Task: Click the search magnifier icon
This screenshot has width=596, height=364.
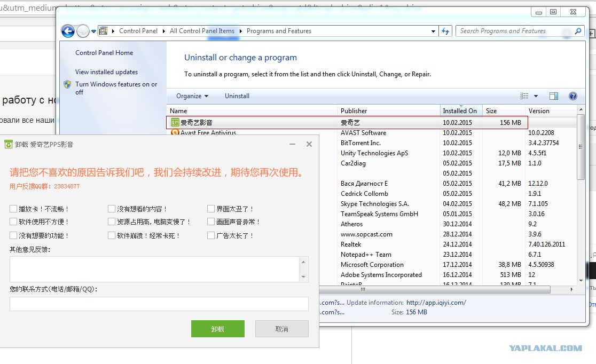Action: [578, 31]
